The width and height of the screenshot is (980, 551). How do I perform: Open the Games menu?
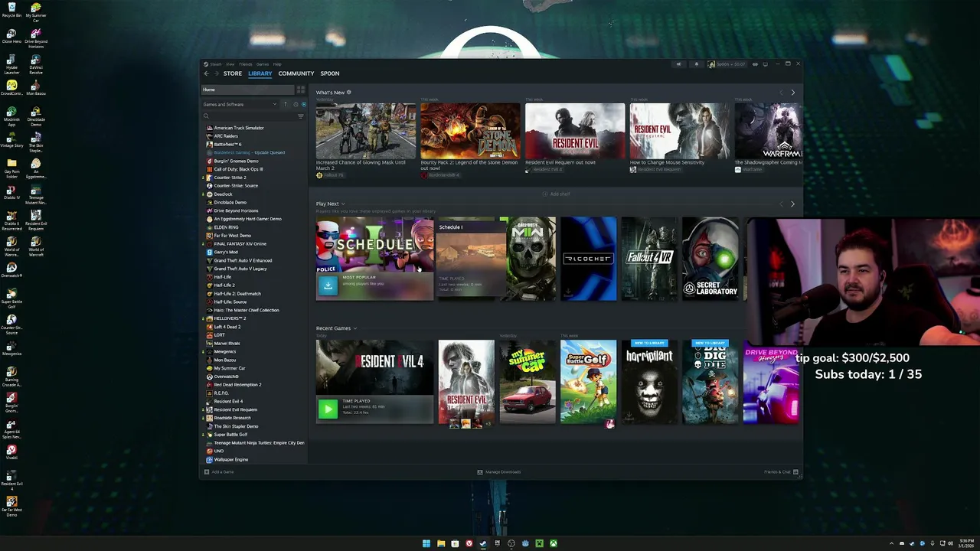(x=263, y=64)
